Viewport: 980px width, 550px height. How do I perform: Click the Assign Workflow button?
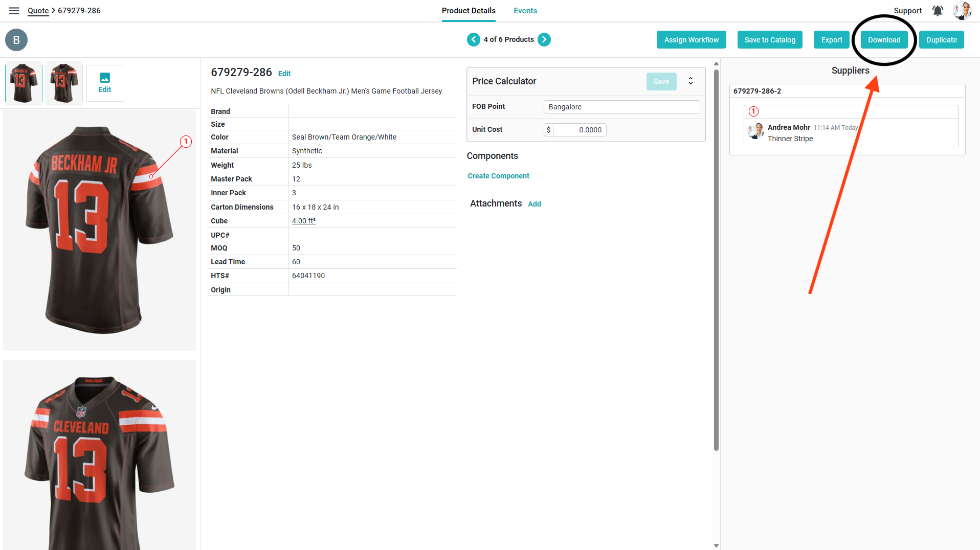tap(691, 40)
